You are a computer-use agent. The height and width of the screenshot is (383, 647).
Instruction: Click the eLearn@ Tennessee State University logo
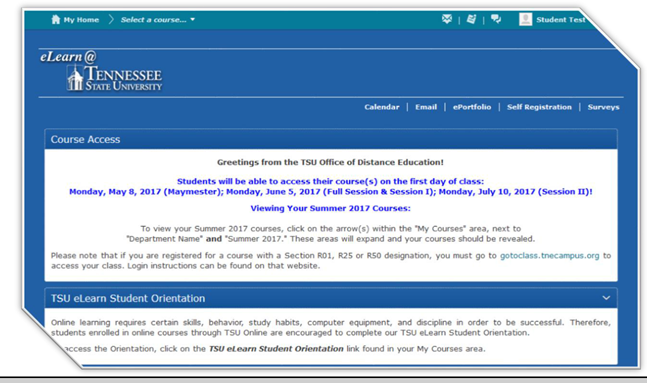[101, 70]
